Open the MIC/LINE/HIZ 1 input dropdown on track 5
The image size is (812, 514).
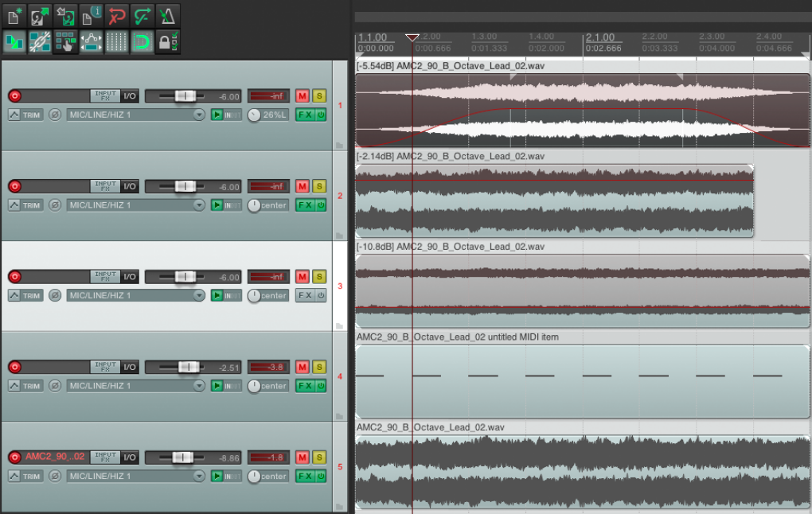[x=135, y=476]
